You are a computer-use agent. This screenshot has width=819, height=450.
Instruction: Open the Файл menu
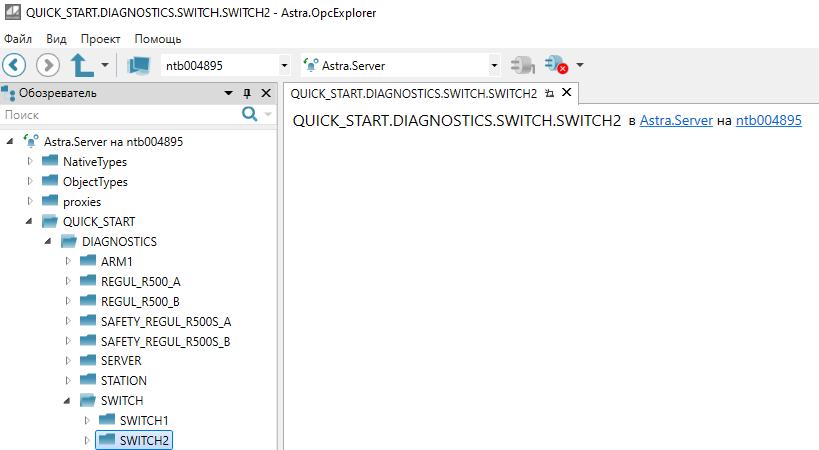18,39
